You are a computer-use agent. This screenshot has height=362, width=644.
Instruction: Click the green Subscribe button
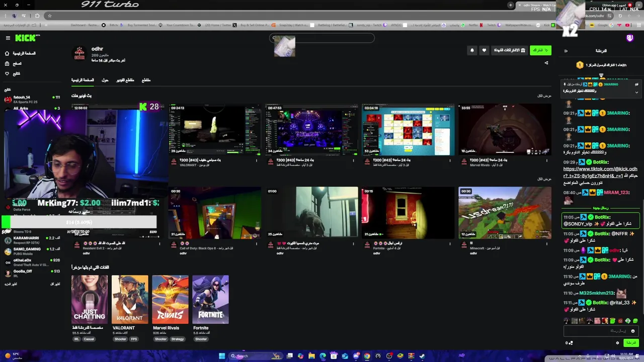[x=540, y=50]
